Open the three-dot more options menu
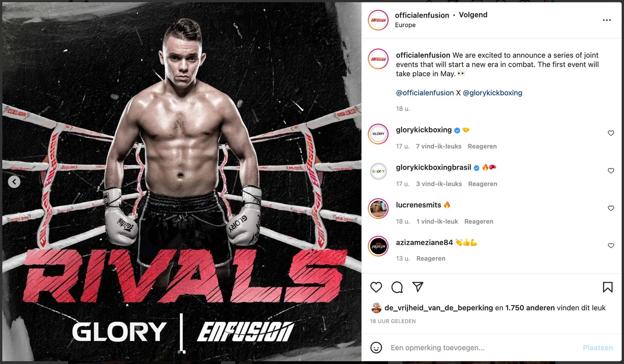 tap(606, 20)
